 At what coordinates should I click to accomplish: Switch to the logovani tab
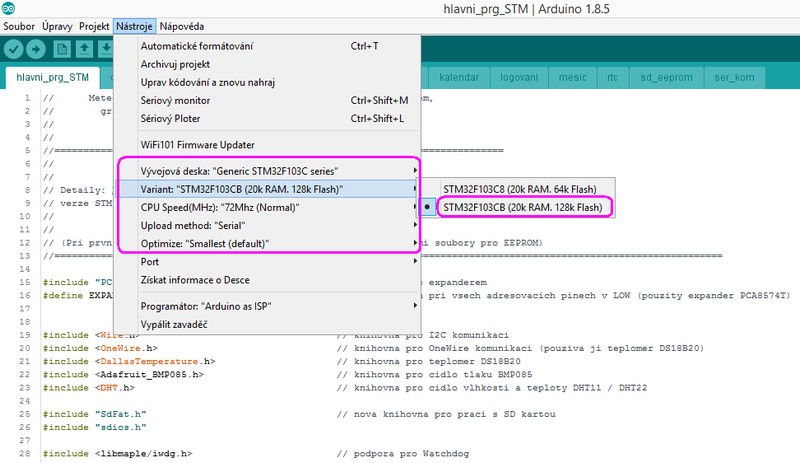519,78
